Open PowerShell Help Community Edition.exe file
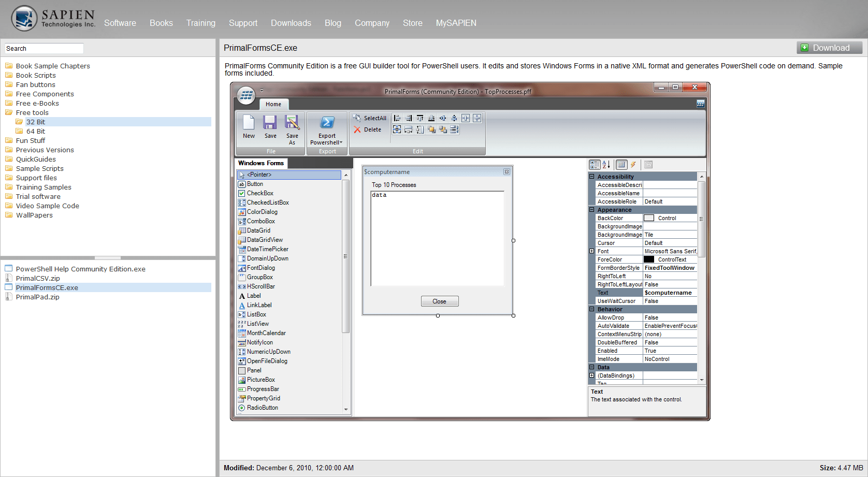868x477 pixels. (x=80, y=269)
